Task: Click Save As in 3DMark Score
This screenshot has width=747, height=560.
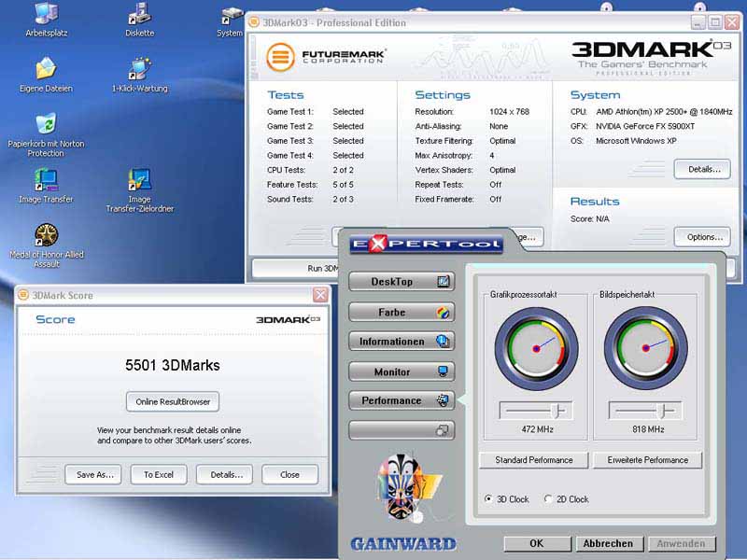Action: point(93,475)
